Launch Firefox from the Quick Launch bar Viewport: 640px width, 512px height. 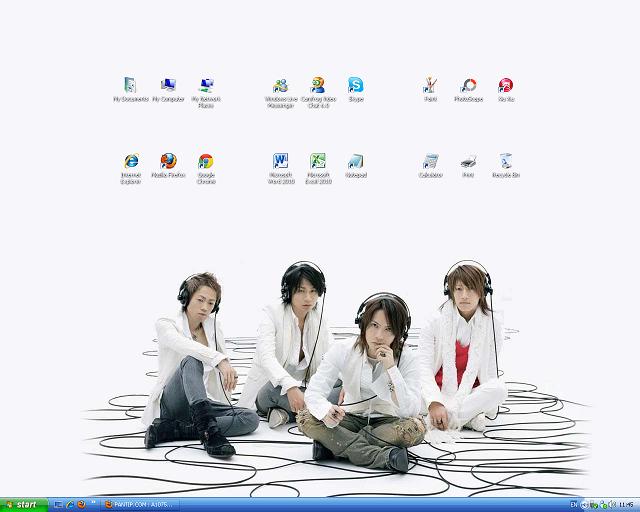tap(82, 505)
